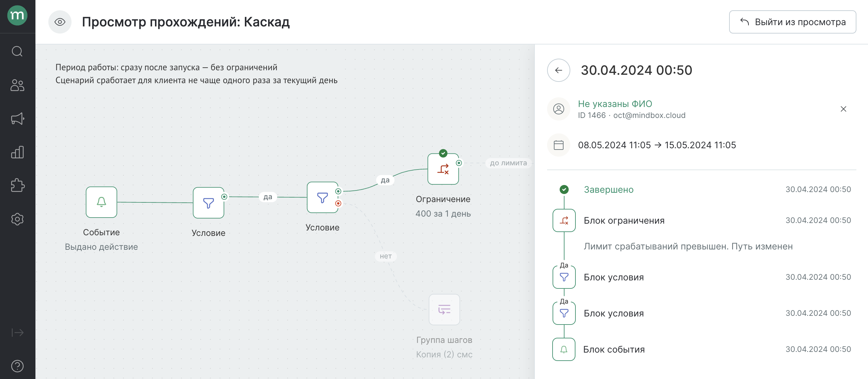Click Завершено status text
Viewport: 868px width, 379px height.
609,189
